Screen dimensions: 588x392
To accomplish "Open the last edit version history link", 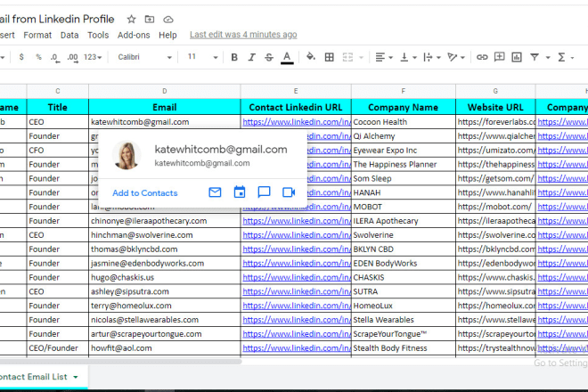I will (243, 35).
